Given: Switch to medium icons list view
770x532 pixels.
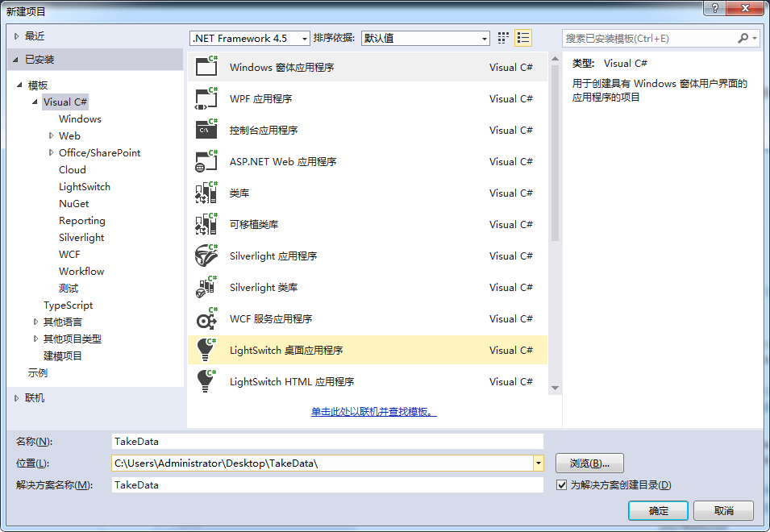Looking at the screenshot, I should click(523, 38).
